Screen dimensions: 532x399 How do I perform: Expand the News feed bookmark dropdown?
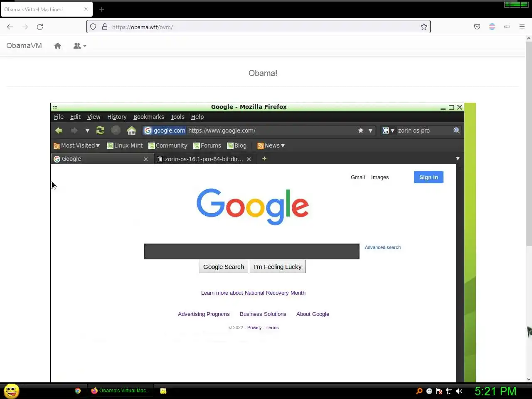[x=271, y=145]
